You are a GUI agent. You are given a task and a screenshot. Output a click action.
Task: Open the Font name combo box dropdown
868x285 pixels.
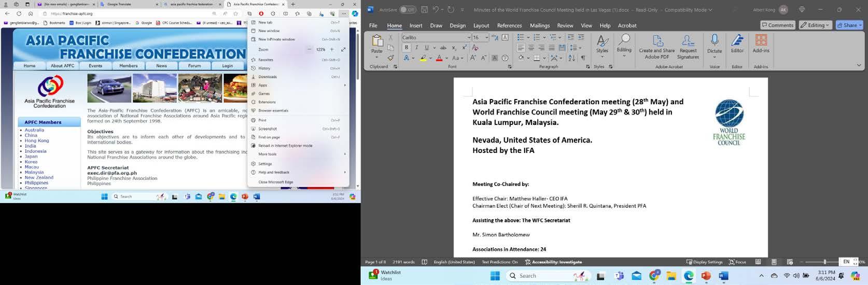pyautogui.click(x=468, y=37)
